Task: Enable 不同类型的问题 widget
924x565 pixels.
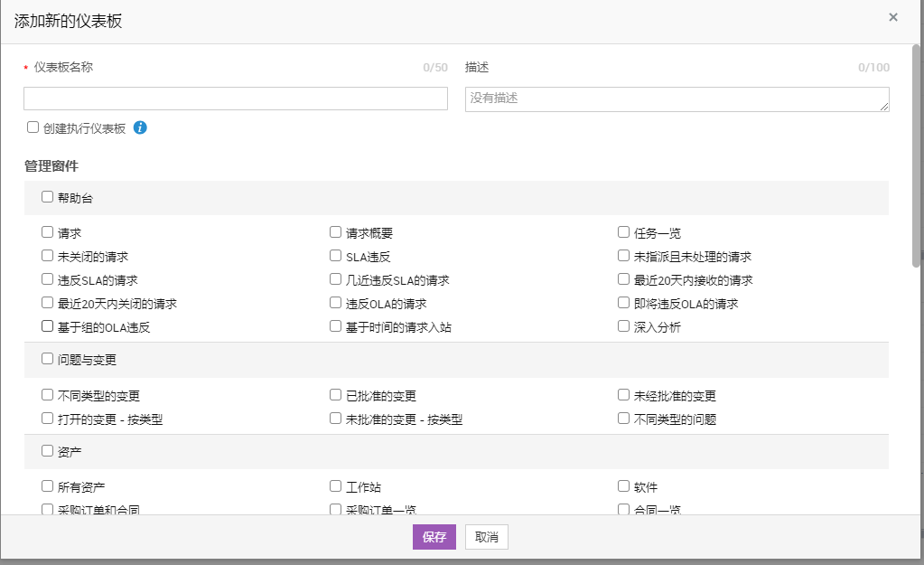Action: pos(624,419)
